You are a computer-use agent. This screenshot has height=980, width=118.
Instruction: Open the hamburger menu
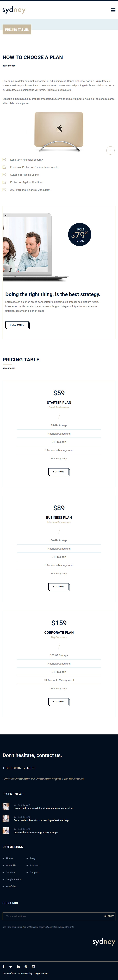click(113, 10)
